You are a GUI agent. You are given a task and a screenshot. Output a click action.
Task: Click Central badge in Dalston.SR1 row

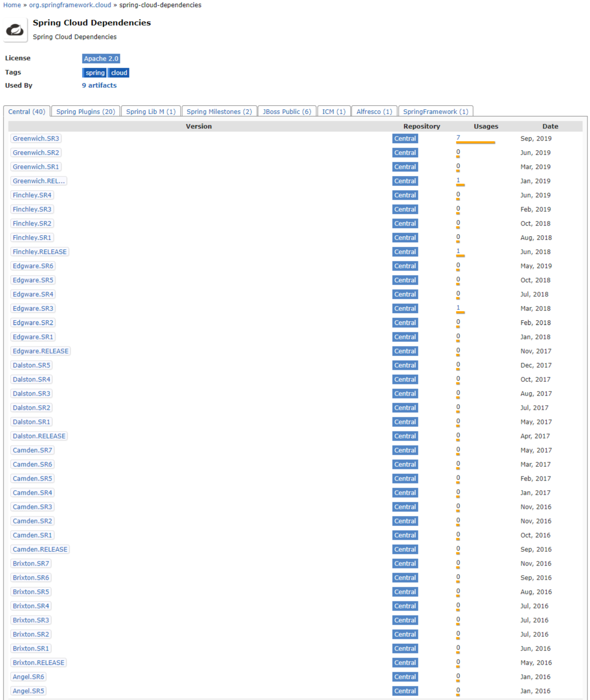click(x=405, y=422)
